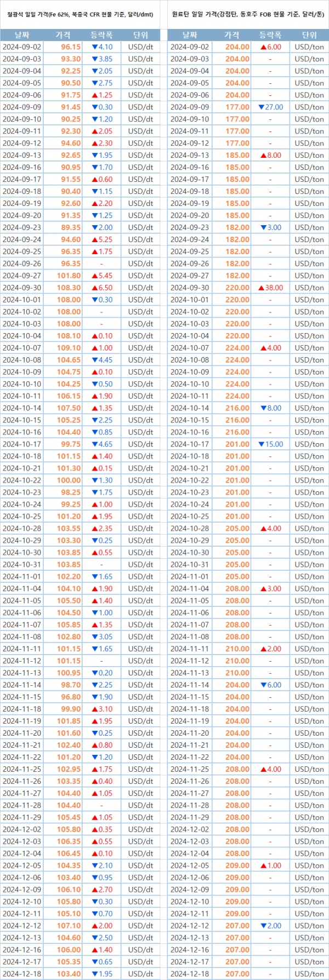Click iron ore price 100.00 on 2024-10-22
Viewport: 329px width, 980px height.
pos(69,480)
